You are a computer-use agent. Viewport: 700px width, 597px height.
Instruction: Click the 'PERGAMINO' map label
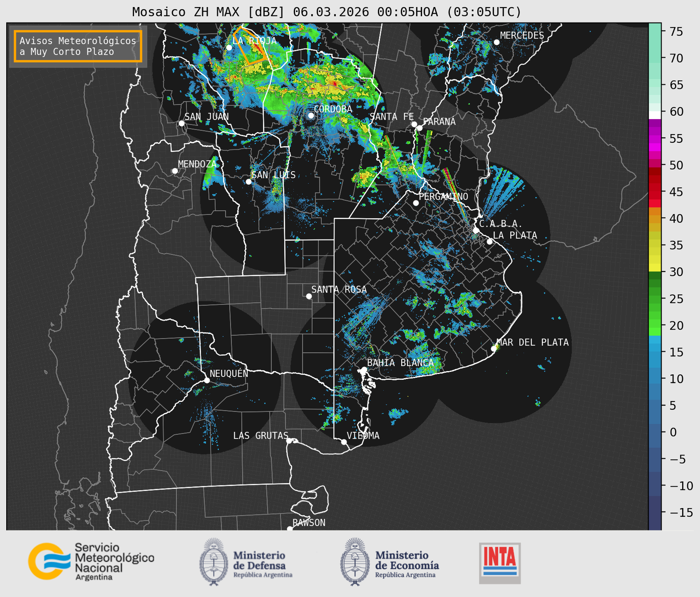pos(444,196)
